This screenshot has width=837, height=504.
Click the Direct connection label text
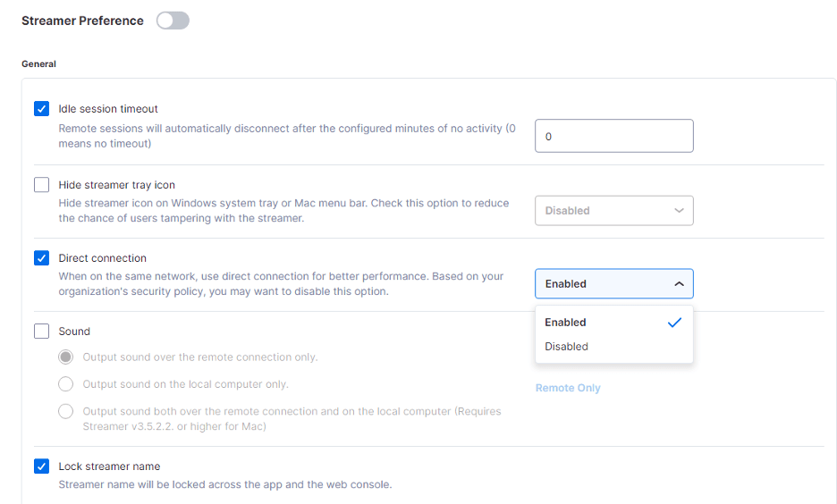(x=102, y=258)
